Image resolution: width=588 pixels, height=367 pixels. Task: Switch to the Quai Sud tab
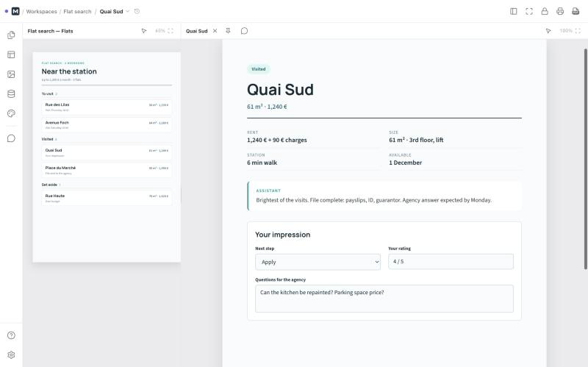pyautogui.click(x=196, y=31)
